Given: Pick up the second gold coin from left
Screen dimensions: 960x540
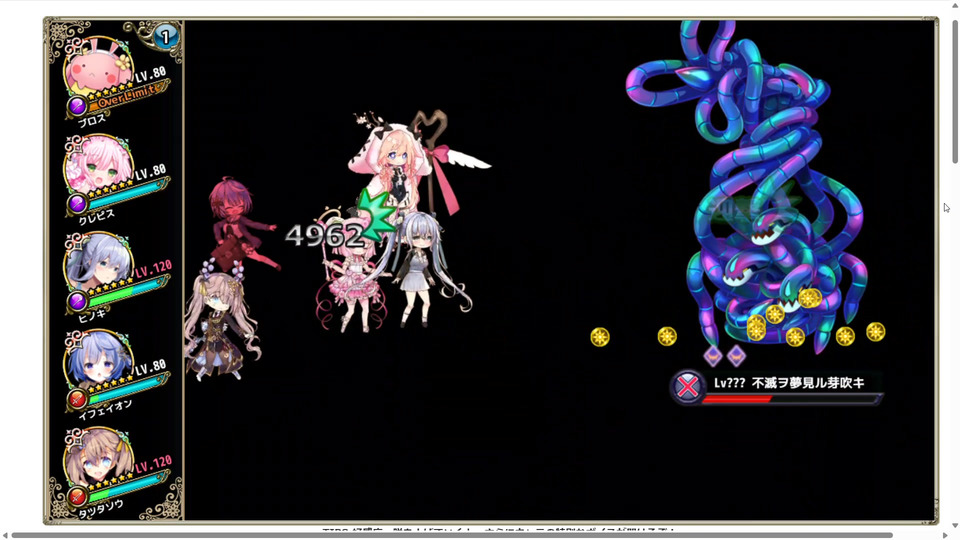Looking at the screenshot, I should [667, 336].
